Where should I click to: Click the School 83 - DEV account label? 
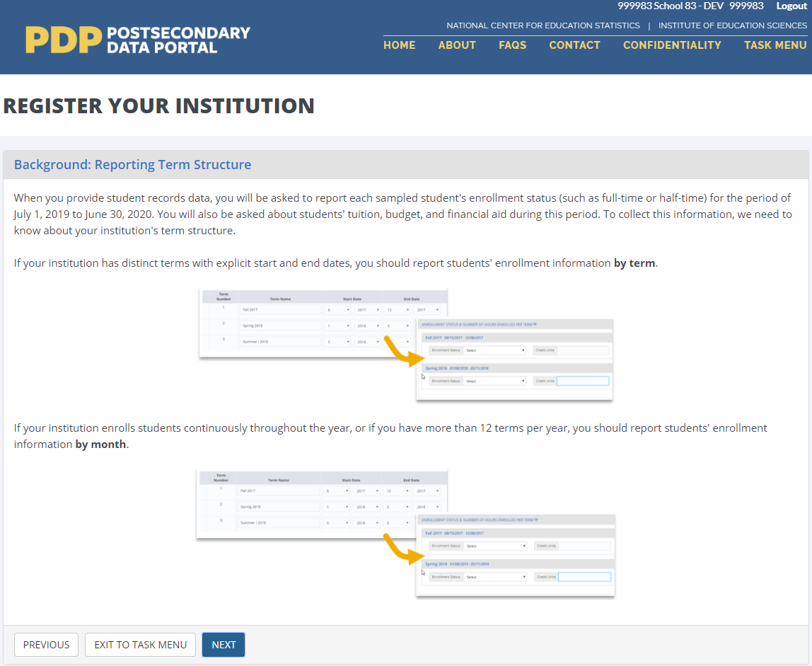click(690, 6)
